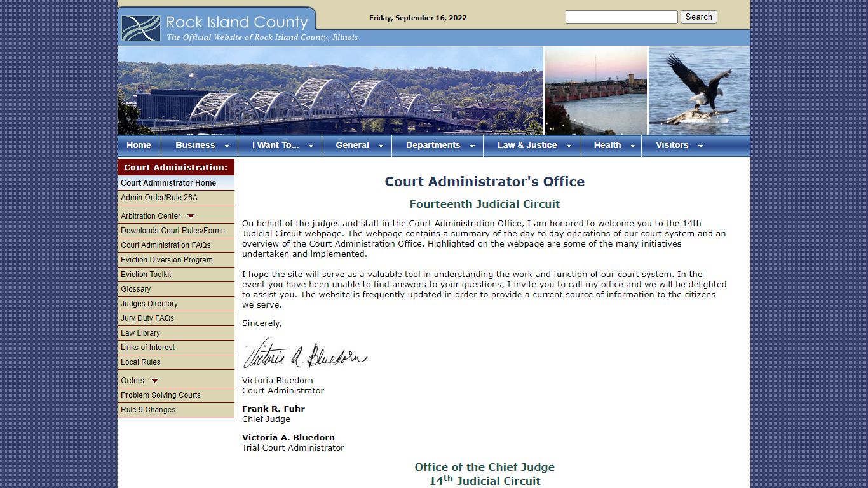Open the Law & Justice menu
This screenshot has width=868, height=488.
point(527,146)
